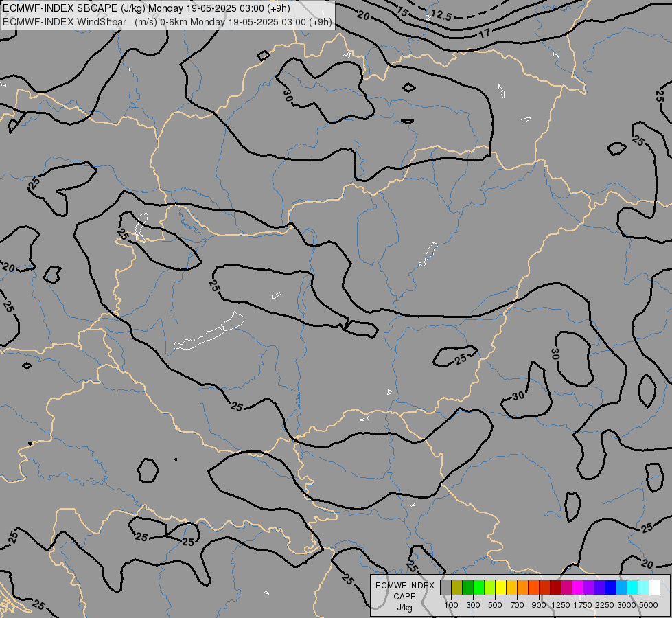Pick the dark green legend swatch
The image size is (672, 618).
(468, 587)
